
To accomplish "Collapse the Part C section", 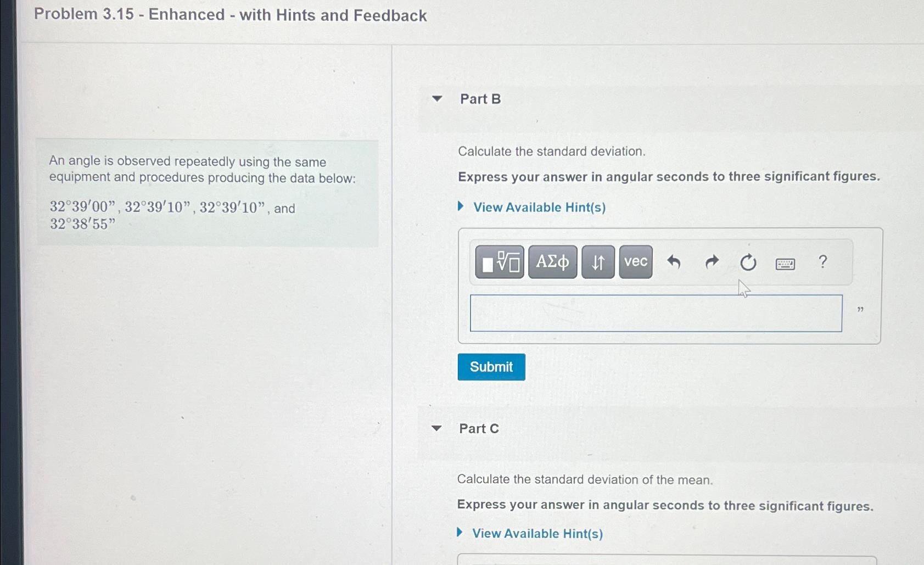I will click(436, 429).
